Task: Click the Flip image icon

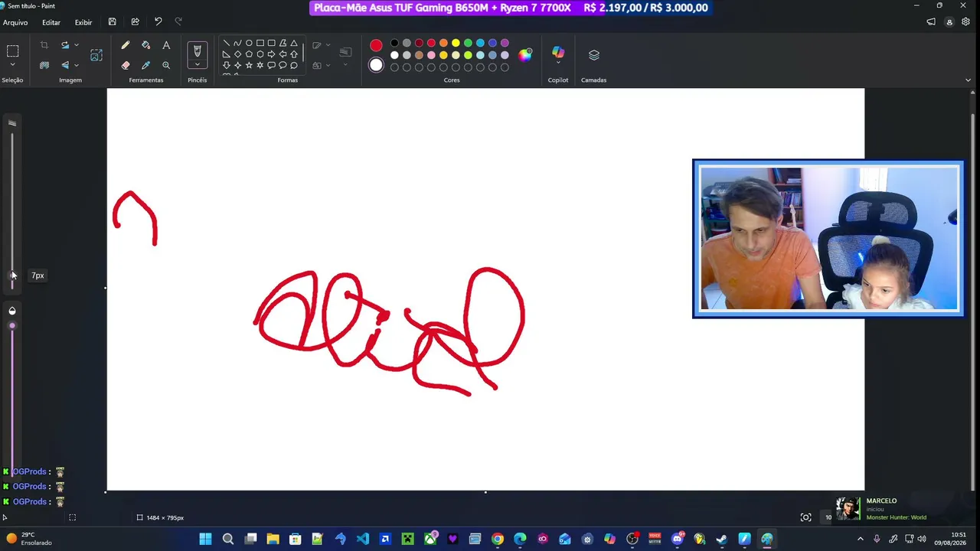Action: coord(65,65)
